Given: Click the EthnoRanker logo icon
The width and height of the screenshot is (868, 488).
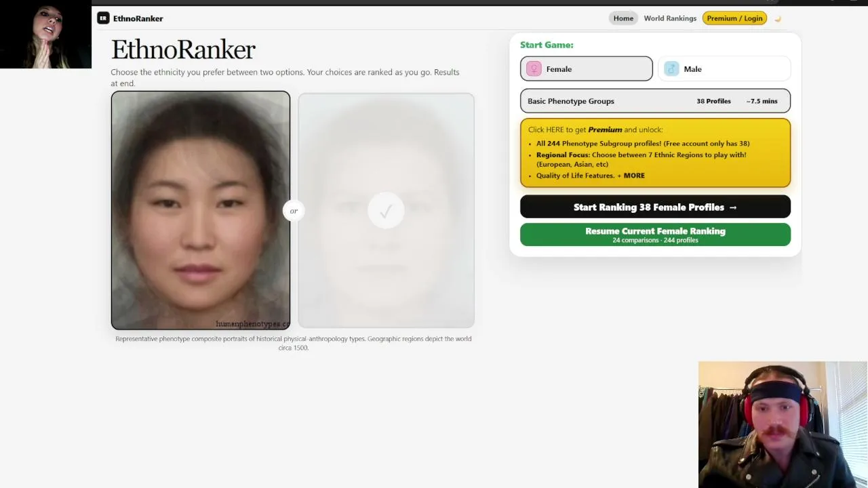Looking at the screenshot, I should tap(103, 18).
